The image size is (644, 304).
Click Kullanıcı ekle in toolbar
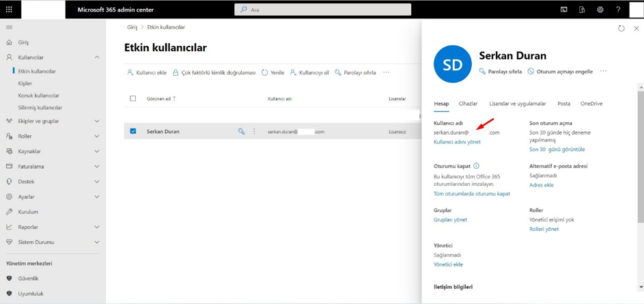point(147,72)
